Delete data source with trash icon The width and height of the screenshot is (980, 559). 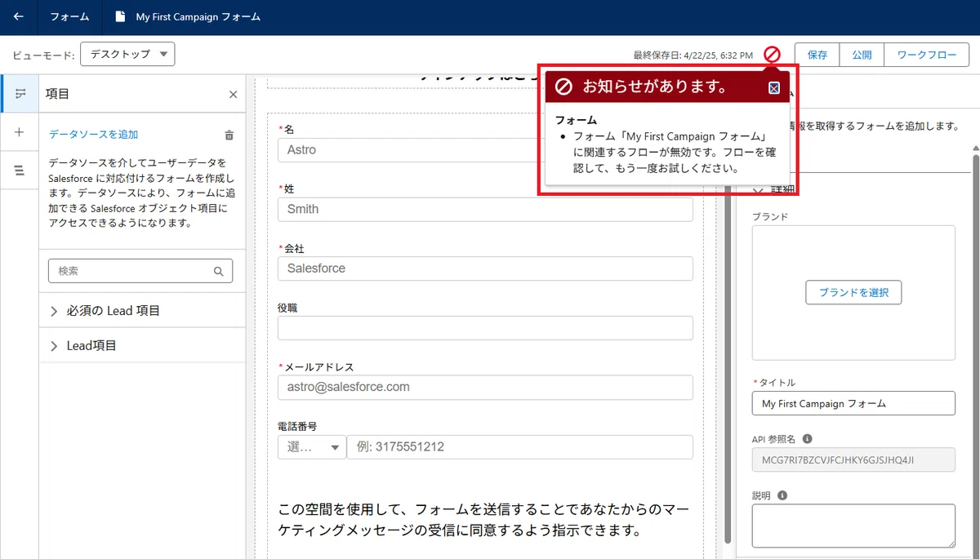coord(229,135)
